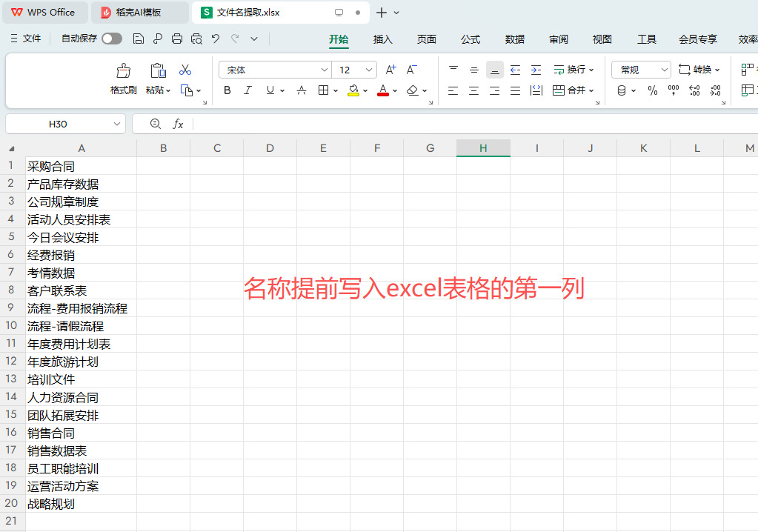This screenshot has width=758, height=532.
Task: Align text to middle vertically
Action: click(473, 70)
